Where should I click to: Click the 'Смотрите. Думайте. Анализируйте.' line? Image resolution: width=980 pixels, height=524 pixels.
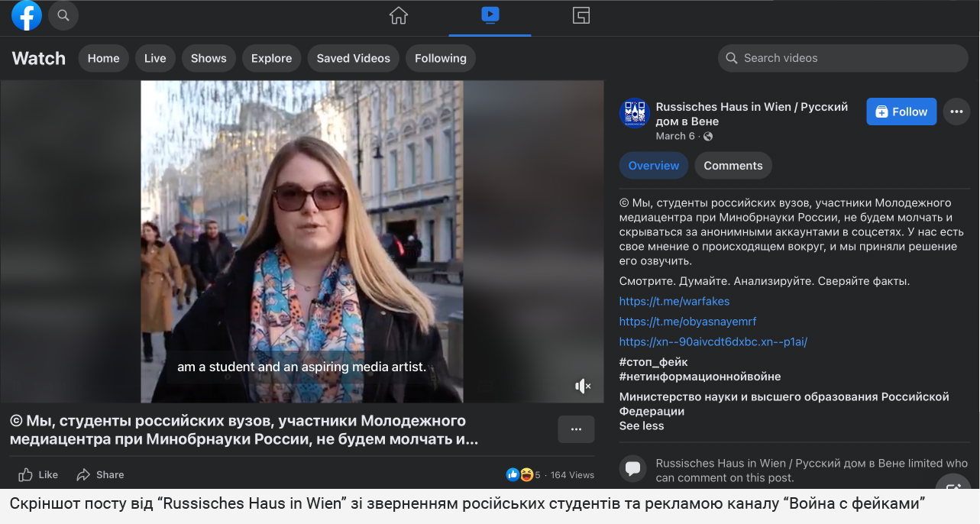(x=765, y=281)
